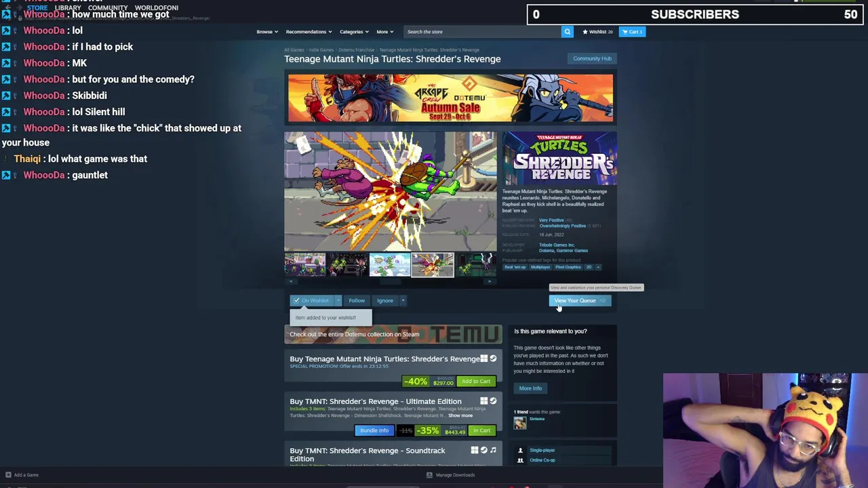Switch to the COMMUNITY tab

[x=108, y=8]
